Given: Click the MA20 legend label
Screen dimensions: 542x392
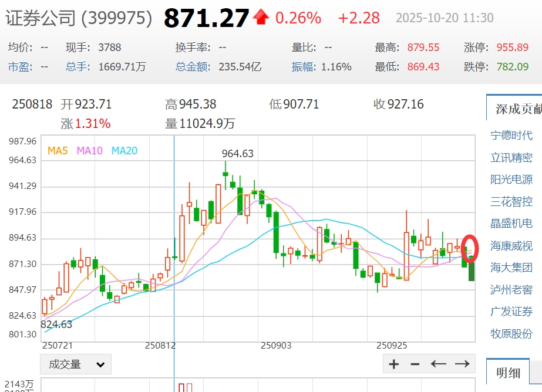Looking at the screenshot, I should 124,151.
